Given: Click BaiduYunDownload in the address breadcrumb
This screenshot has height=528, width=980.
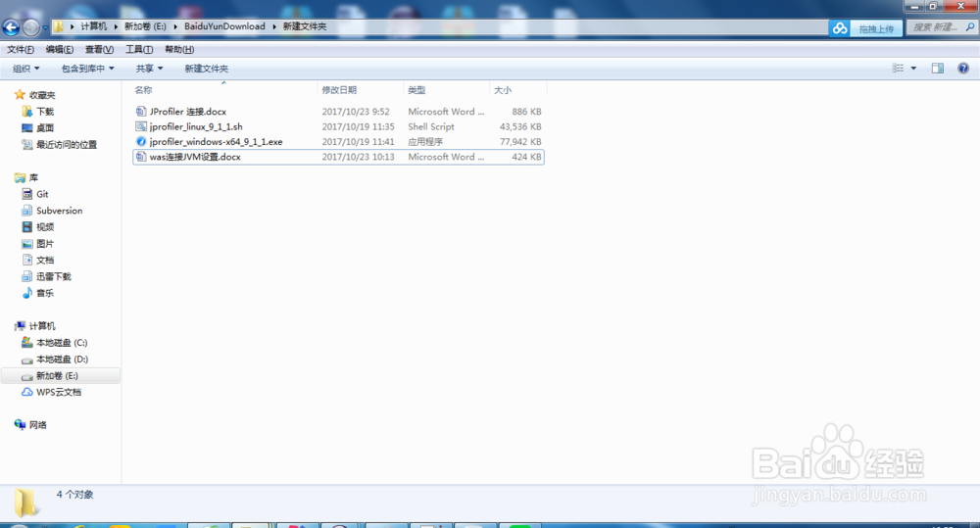Looking at the screenshot, I should [x=224, y=26].
